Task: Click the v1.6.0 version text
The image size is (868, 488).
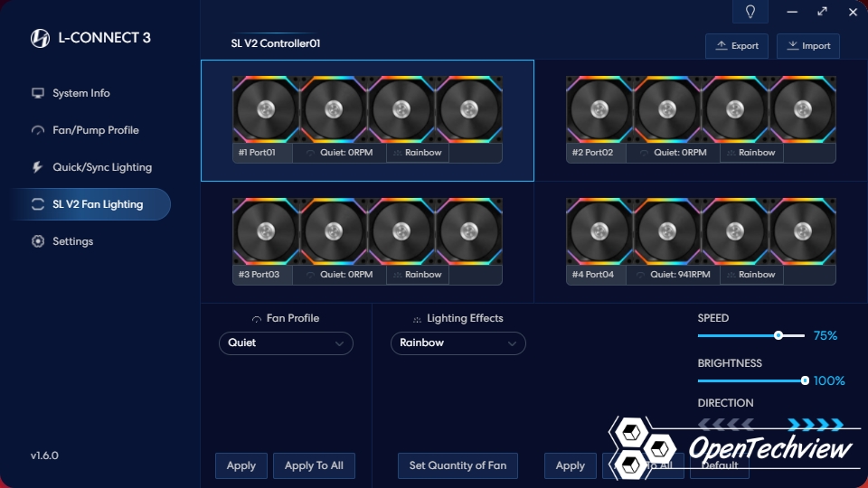Action: [x=44, y=455]
